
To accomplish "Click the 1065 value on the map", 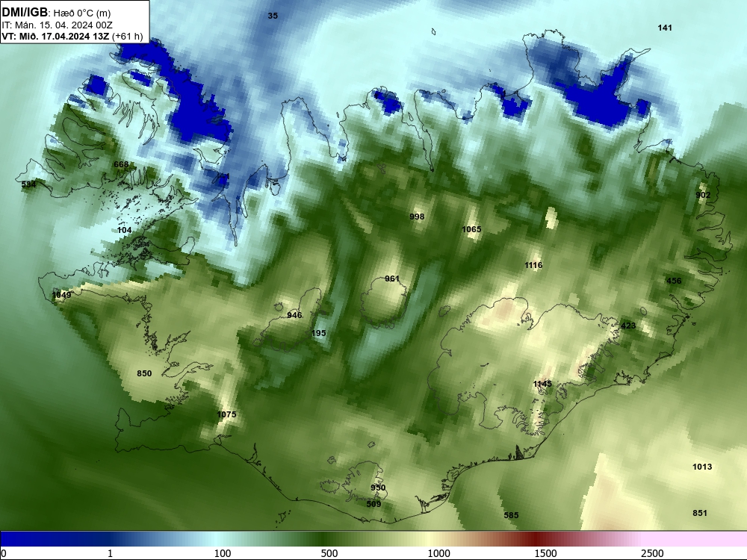I will coord(471,229).
